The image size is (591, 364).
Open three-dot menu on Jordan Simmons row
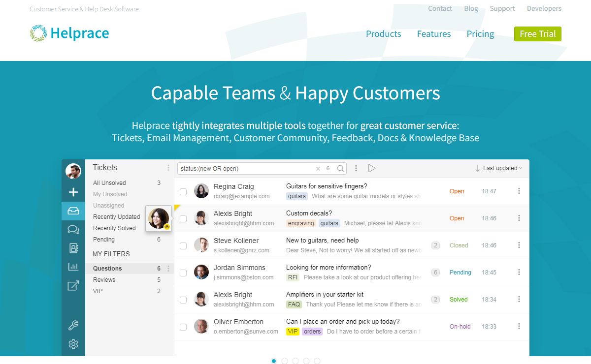519,272
